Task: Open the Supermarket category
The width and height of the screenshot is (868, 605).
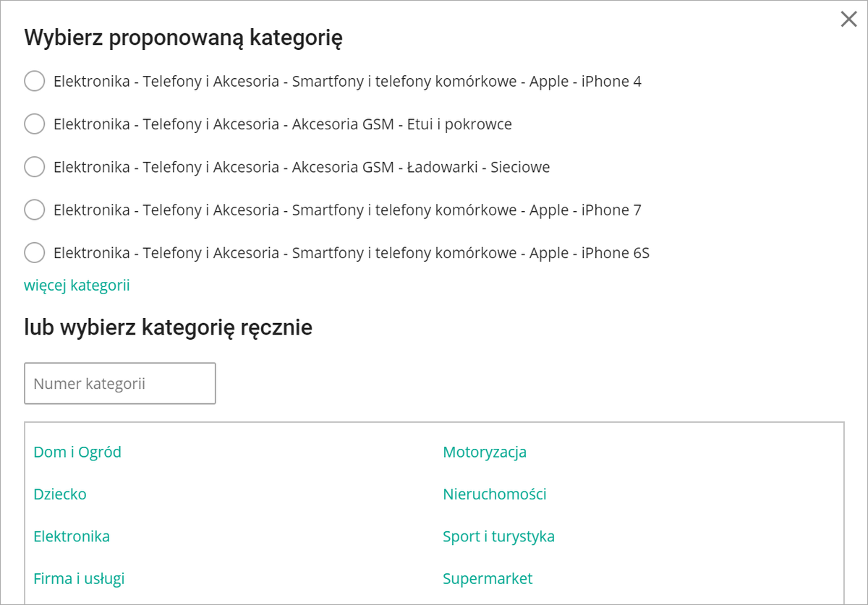Action: tap(488, 578)
